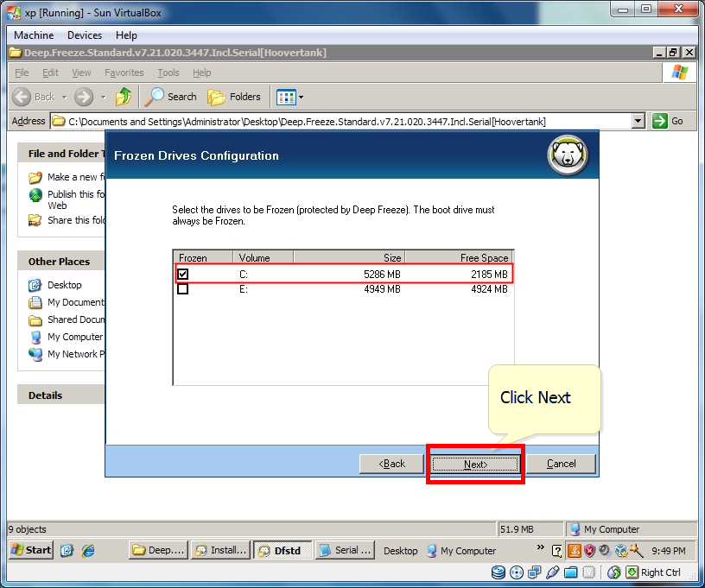Cancel the Deep Freeze installation
The height and width of the screenshot is (588, 705).
tap(561, 464)
